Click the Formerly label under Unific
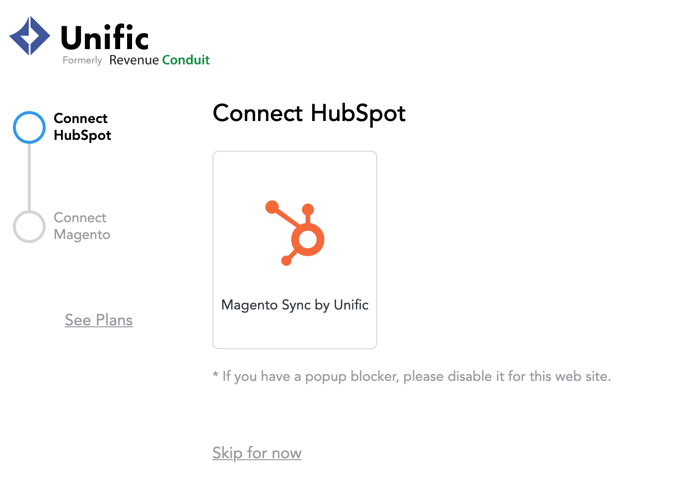Image resolution: width=688 pixels, height=488 pixels. click(82, 60)
